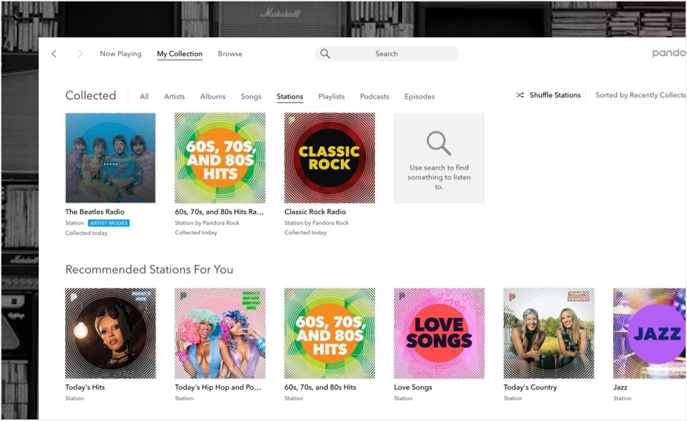Select the Playlists filter tab
Viewport: 687px width, 421px height.
coord(331,97)
